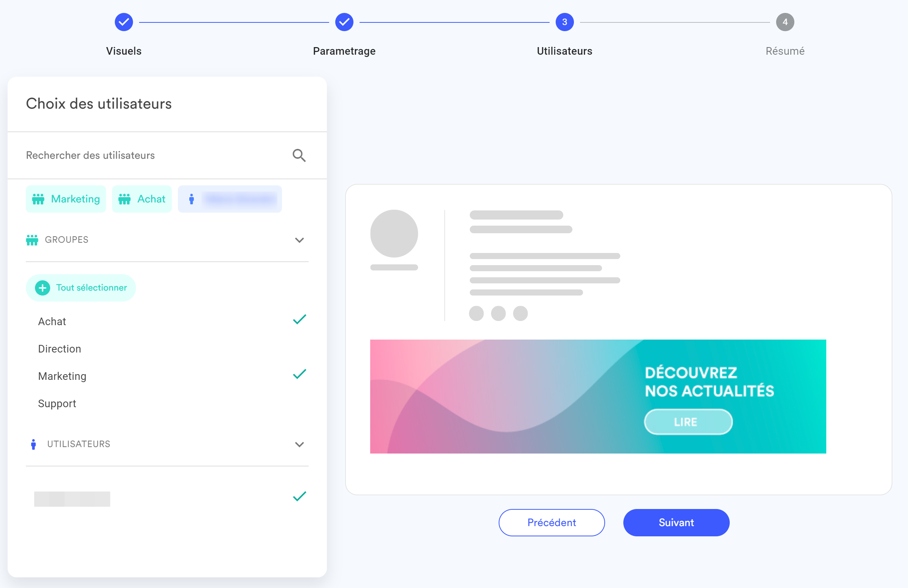908x588 pixels.
Task: Uncheck the blurred user entry checkmark
Action: coord(299,496)
